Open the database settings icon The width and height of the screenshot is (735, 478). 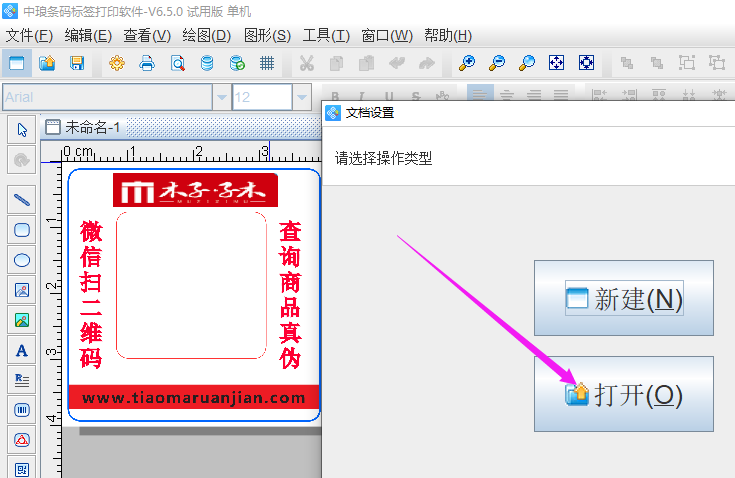[x=207, y=63]
